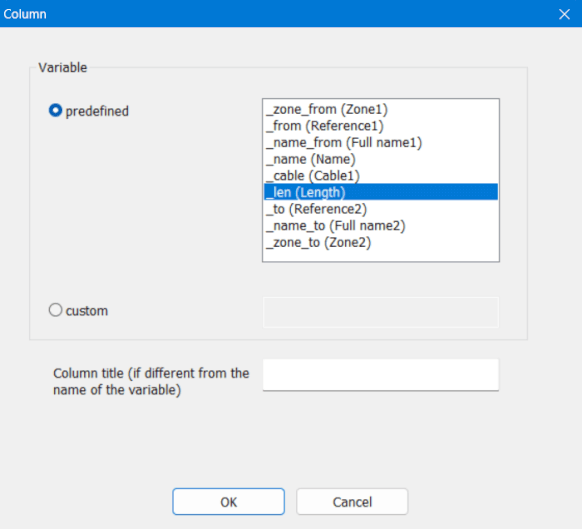
Task: Choose _zone_from (Zone1) in the list
Action: coord(381,109)
